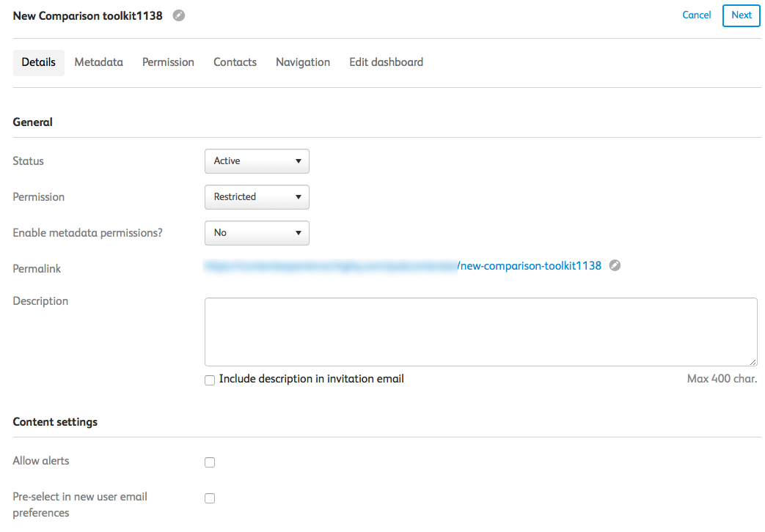Click the edit pencil icon next to permalink

[615, 265]
